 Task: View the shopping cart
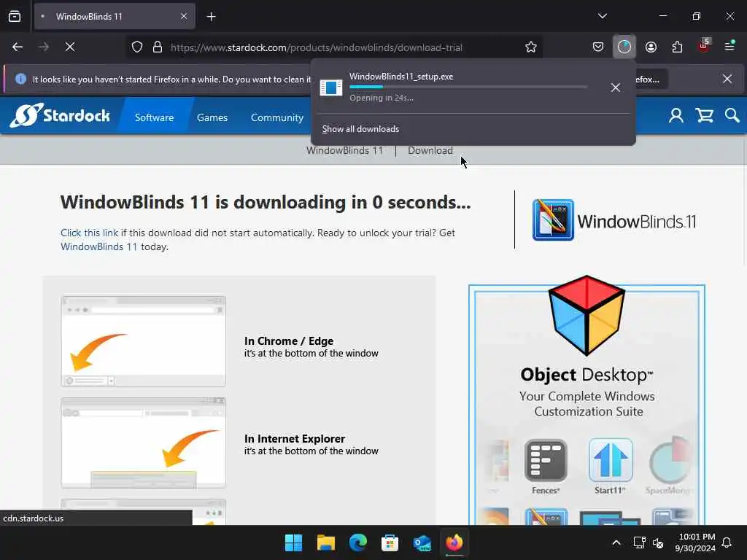click(704, 116)
